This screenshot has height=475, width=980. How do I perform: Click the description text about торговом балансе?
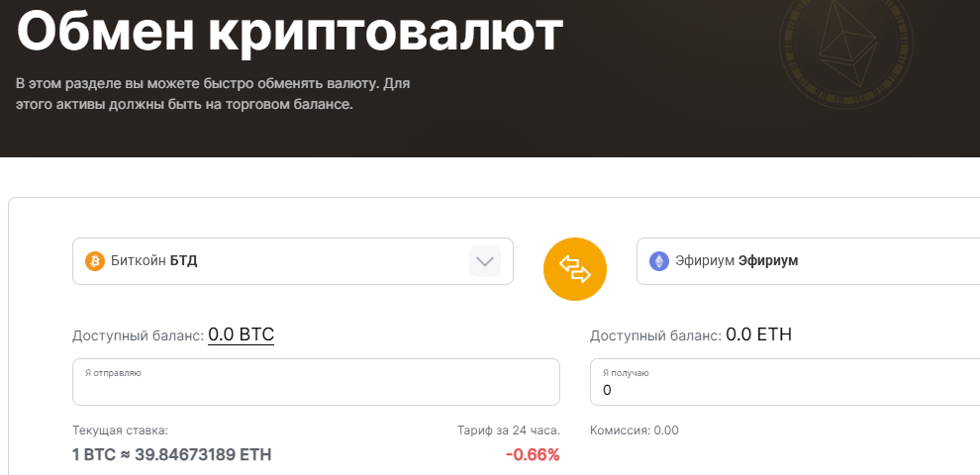click(x=213, y=94)
